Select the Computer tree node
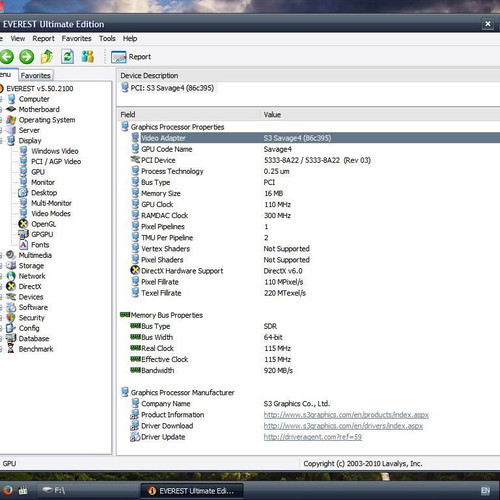The height and width of the screenshot is (500, 500). pyautogui.click(x=34, y=99)
